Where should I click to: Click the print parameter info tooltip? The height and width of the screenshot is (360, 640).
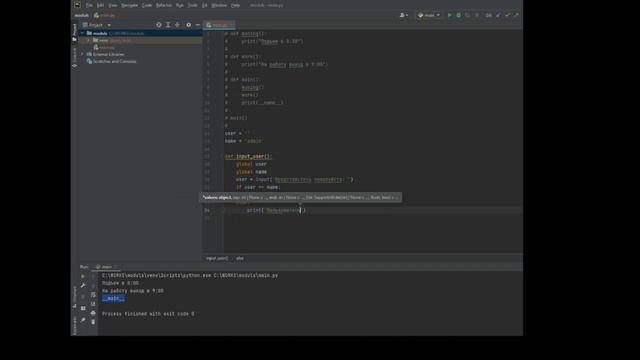pyautogui.click(x=300, y=198)
